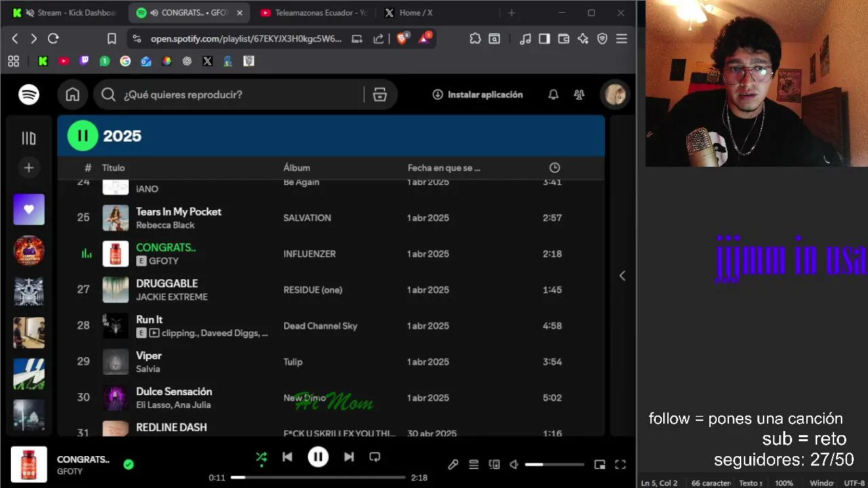The width and height of the screenshot is (868, 488).
Task: Open Connect to a device icon
Action: pyautogui.click(x=494, y=464)
